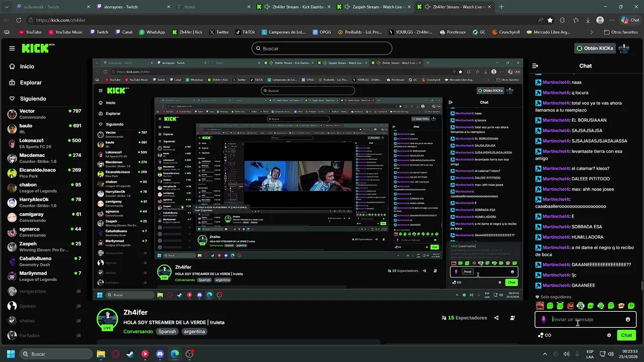
Task: Open user profile avatar in Kick header
Action: tap(624, 48)
